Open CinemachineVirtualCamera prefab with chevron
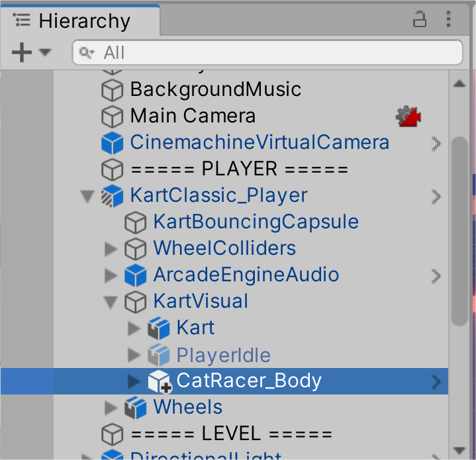The height and width of the screenshot is (460, 476). (436, 144)
